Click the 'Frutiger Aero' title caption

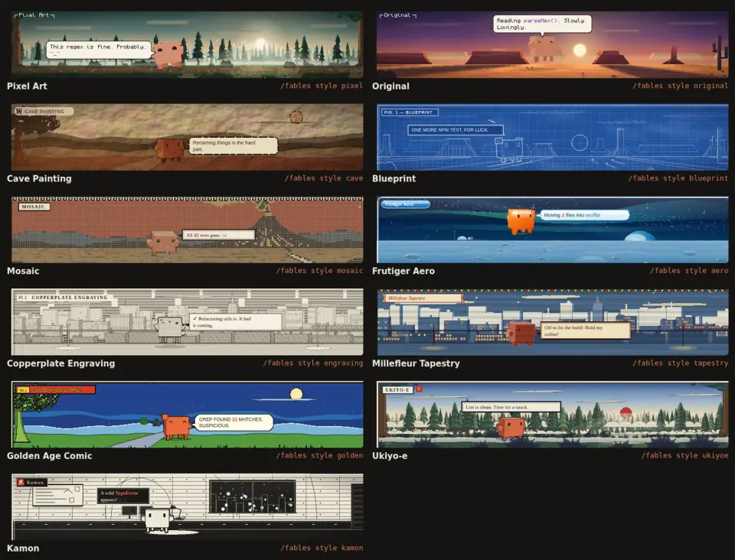pos(403,271)
